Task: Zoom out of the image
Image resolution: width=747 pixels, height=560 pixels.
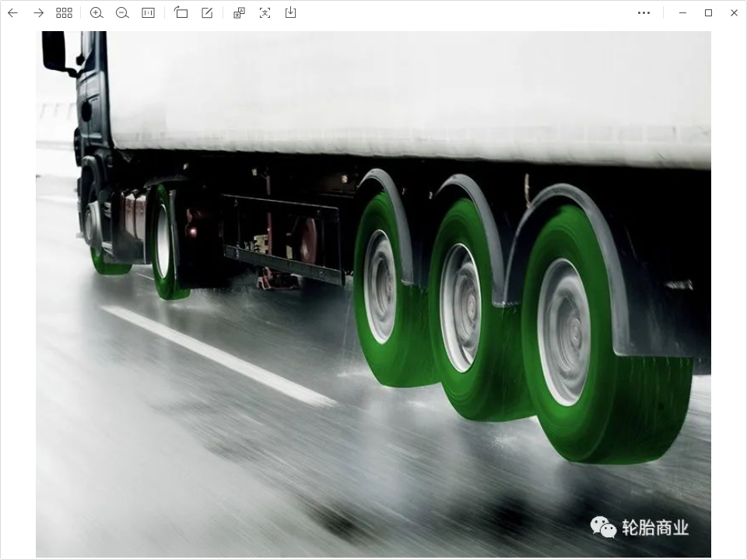Action: [x=122, y=13]
